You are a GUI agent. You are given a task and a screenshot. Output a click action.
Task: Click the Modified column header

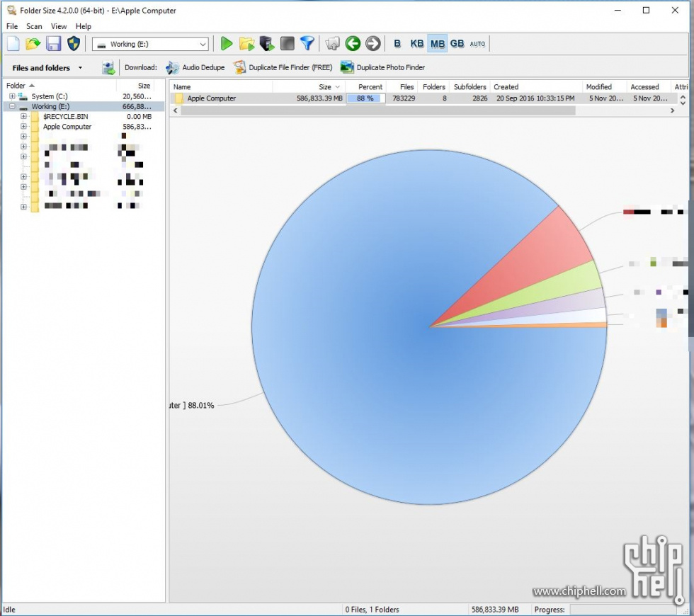click(x=604, y=86)
